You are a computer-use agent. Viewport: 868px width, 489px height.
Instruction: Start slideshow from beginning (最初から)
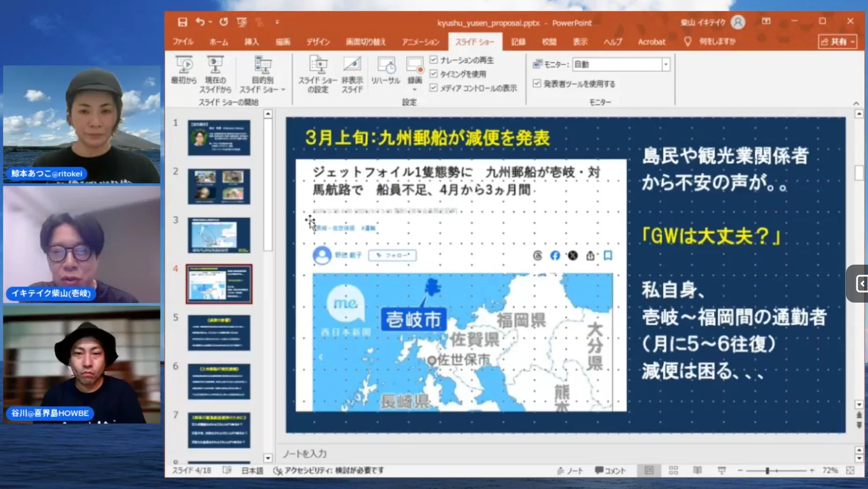[184, 70]
